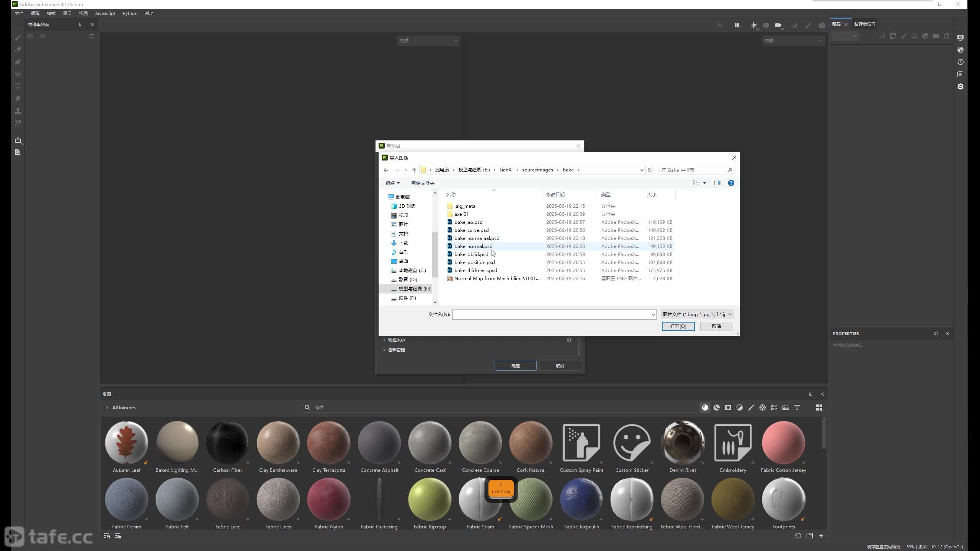Change assets grid view size icon
Image resolution: width=980 pixels, height=551 pixels.
(x=819, y=408)
